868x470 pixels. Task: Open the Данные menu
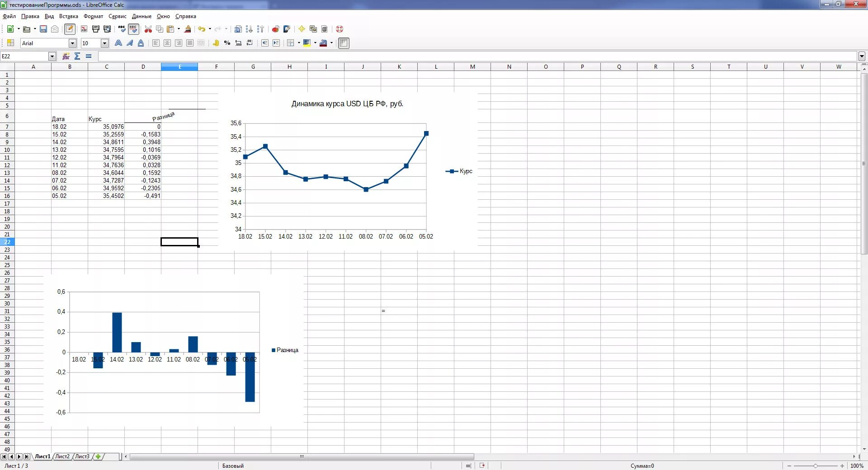click(142, 16)
